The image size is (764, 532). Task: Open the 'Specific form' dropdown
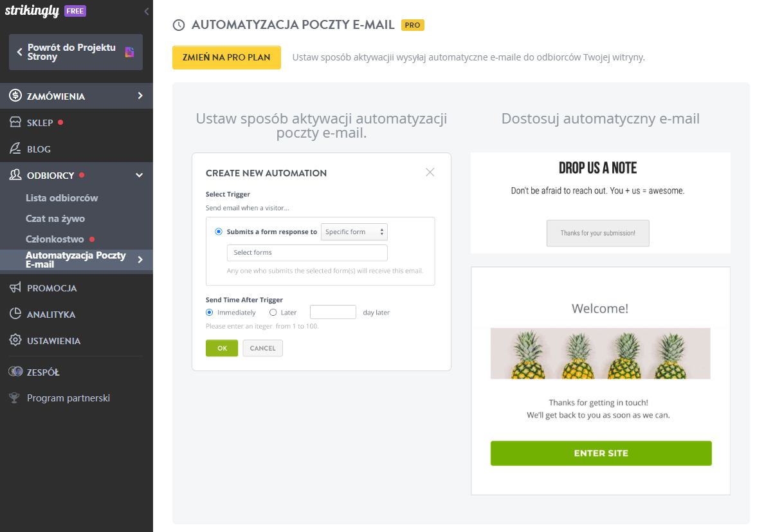354,232
